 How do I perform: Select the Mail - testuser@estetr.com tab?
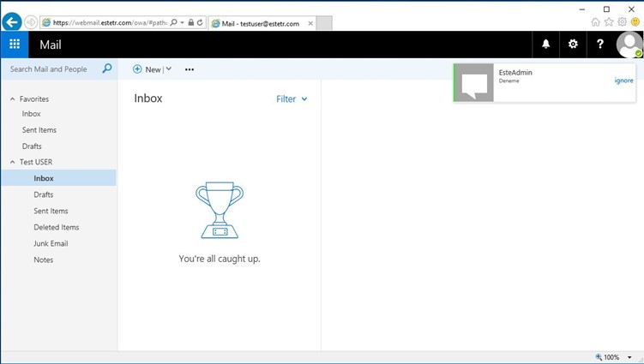coord(261,24)
